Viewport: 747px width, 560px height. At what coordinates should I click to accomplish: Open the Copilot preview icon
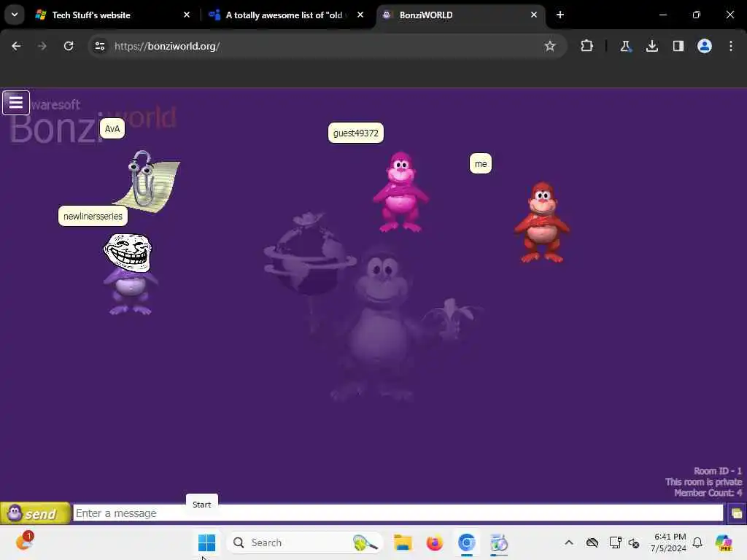click(x=724, y=542)
